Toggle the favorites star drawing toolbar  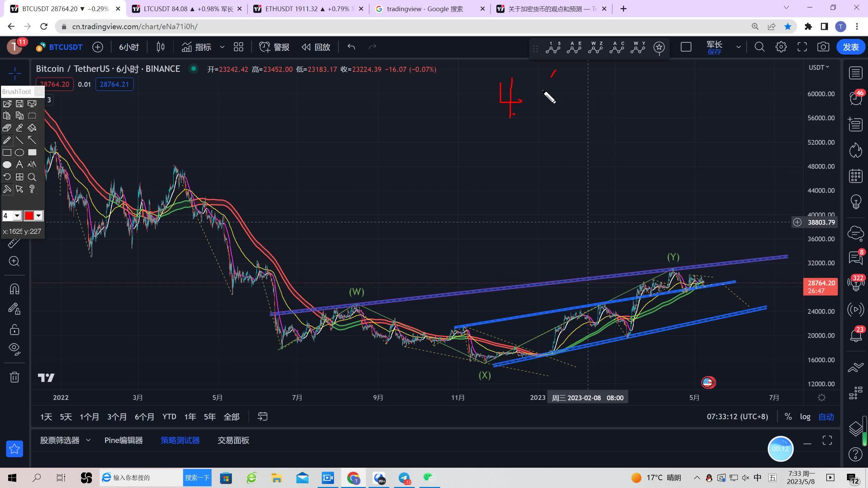15,449
